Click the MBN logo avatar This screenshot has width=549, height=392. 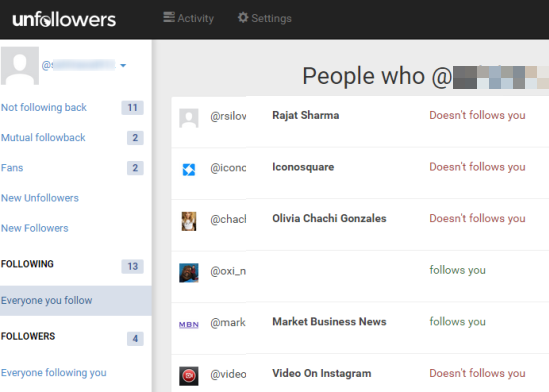189,325
